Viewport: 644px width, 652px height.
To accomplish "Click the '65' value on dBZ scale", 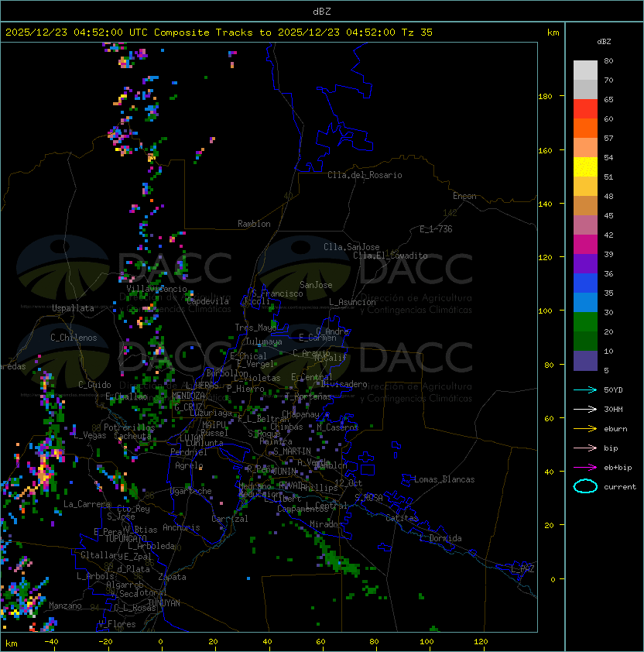I will [x=608, y=99].
